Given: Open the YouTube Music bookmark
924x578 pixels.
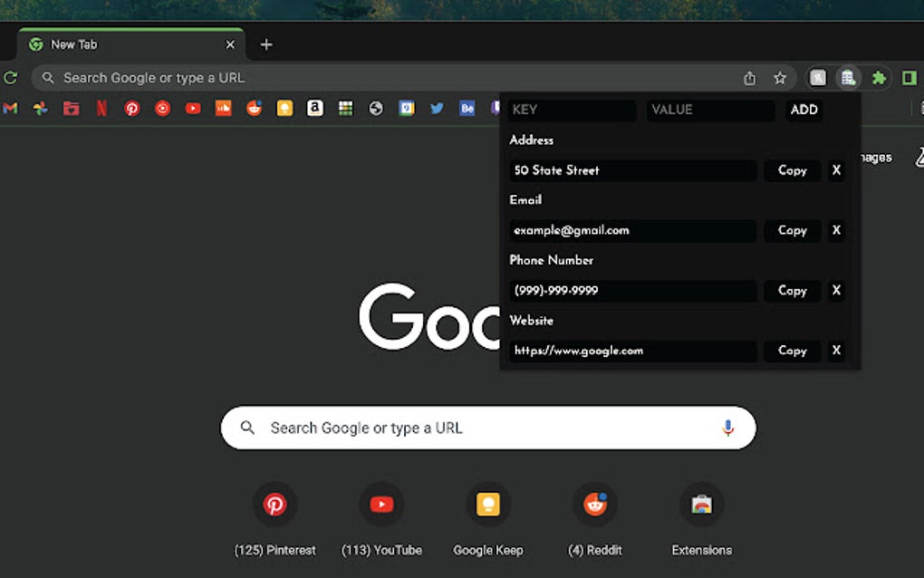Looking at the screenshot, I should [163, 109].
